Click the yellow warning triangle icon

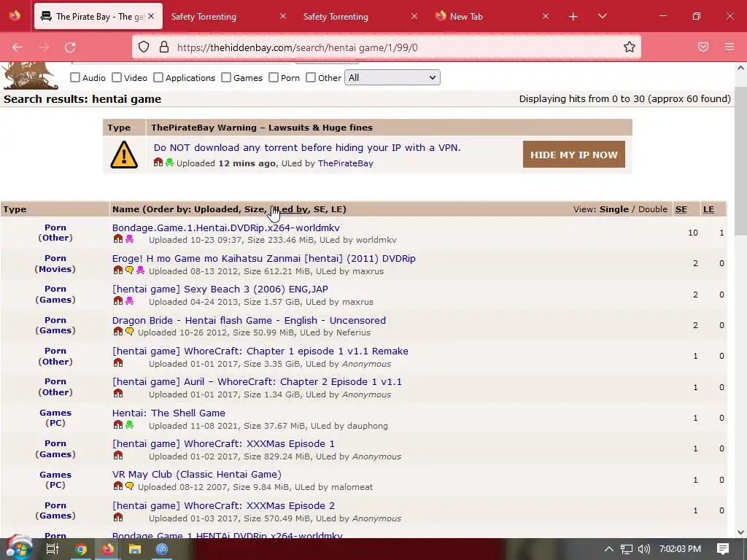click(x=124, y=155)
